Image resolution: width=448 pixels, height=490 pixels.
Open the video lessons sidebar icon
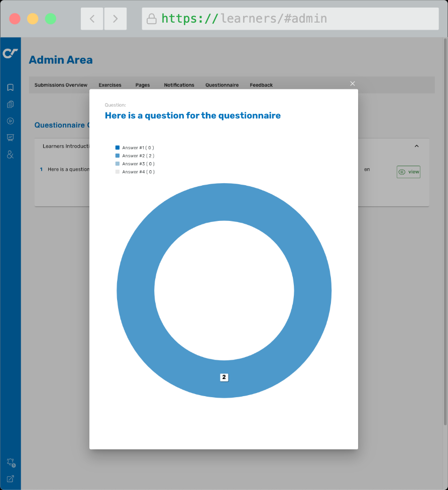coord(10,121)
